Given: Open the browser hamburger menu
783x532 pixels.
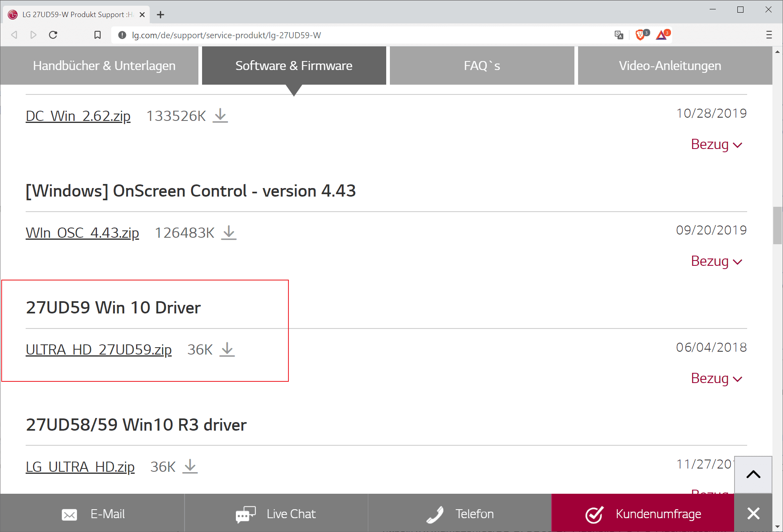Looking at the screenshot, I should coord(769,35).
